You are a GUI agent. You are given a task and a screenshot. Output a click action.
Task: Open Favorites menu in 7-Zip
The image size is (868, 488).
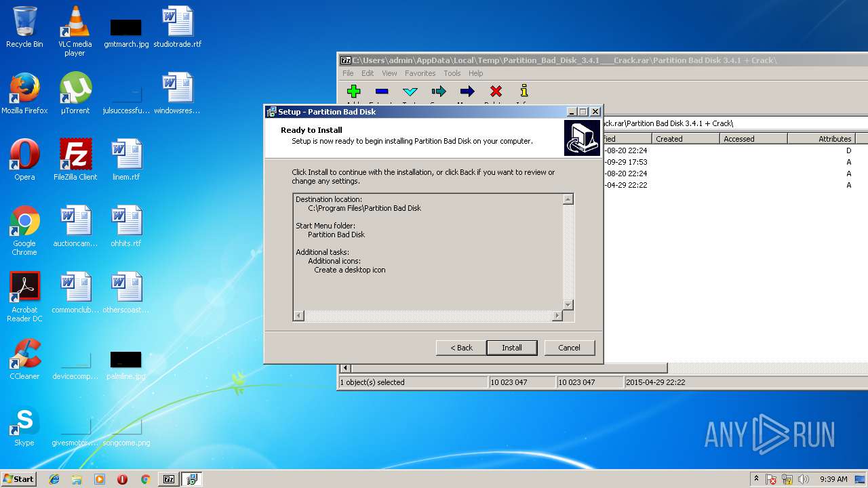(420, 73)
